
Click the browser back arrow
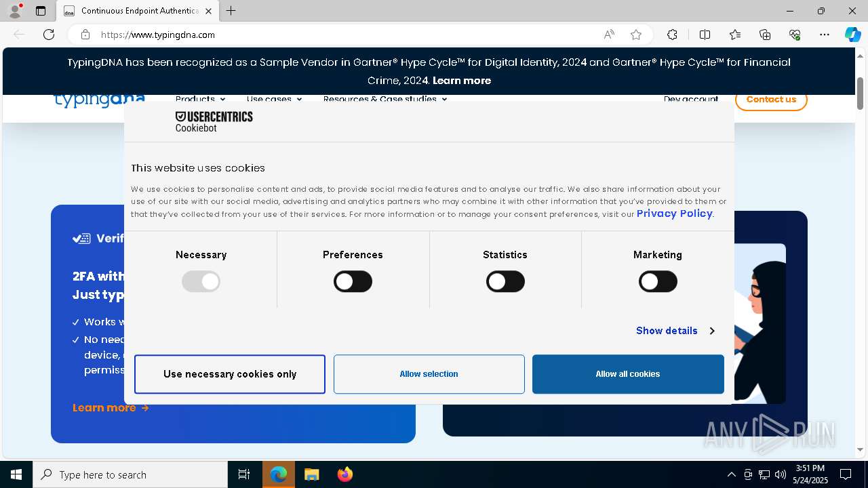[x=19, y=35]
